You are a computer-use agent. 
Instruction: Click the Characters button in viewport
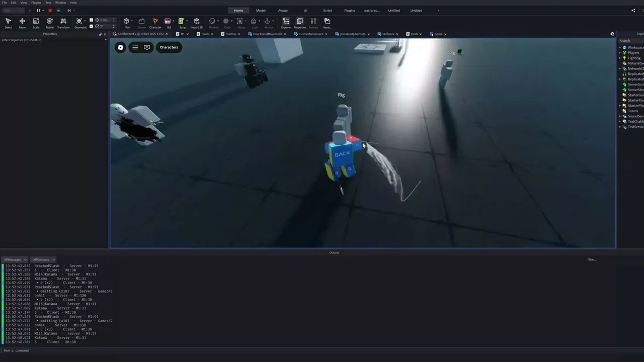169,47
